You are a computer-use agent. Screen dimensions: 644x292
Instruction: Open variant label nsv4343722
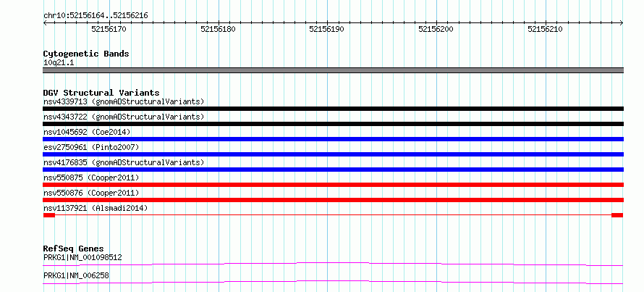(x=124, y=117)
